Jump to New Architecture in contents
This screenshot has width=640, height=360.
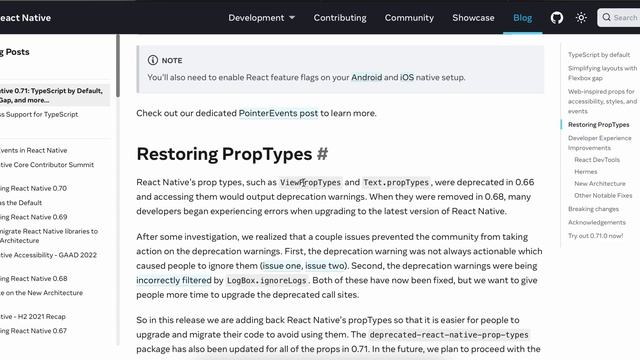tap(600, 183)
